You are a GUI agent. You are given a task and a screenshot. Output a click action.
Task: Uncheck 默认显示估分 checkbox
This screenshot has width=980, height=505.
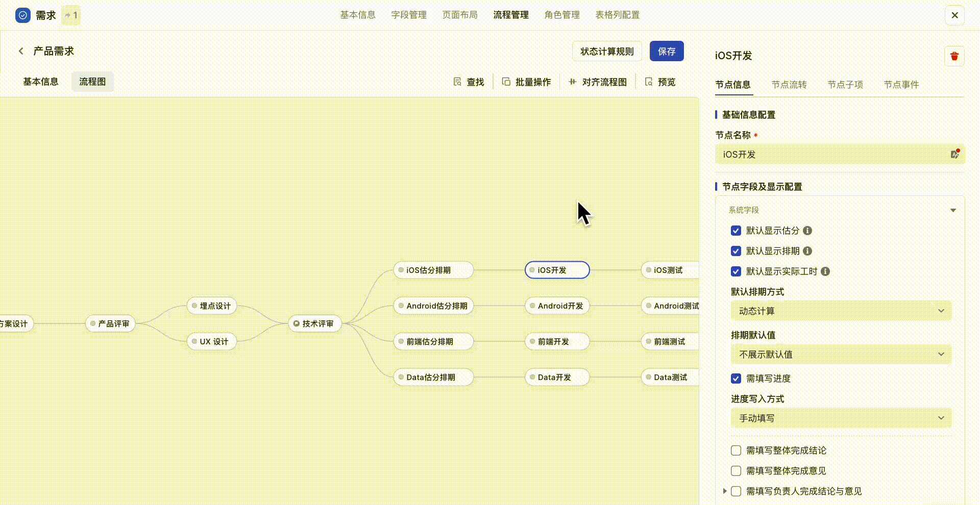pyautogui.click(x=736, y=231)
